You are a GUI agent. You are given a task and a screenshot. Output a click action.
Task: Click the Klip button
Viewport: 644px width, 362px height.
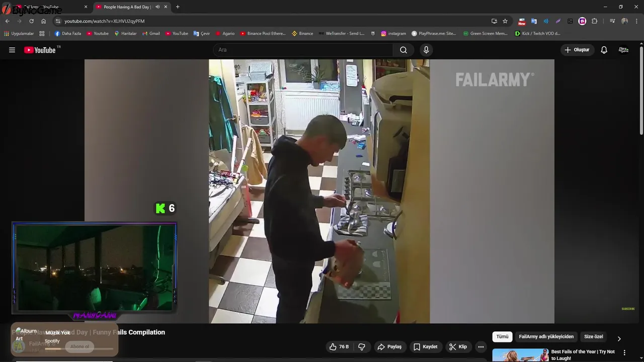(458, 347)
